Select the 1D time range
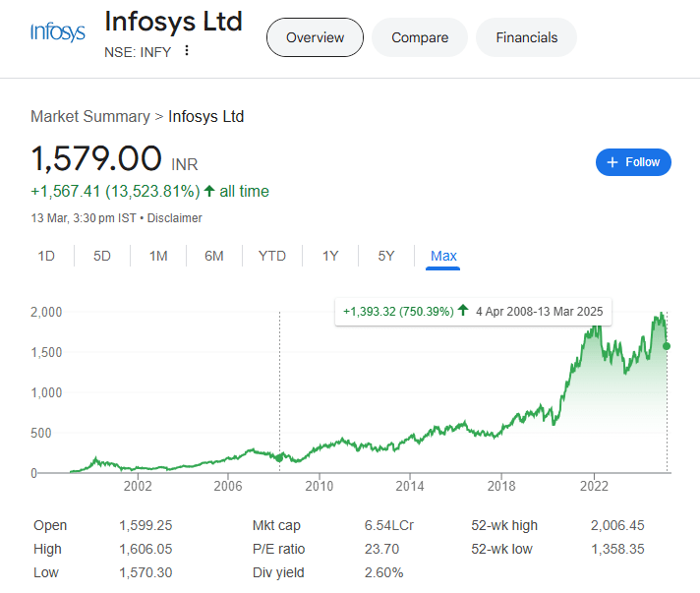 (x=46, y=256)
